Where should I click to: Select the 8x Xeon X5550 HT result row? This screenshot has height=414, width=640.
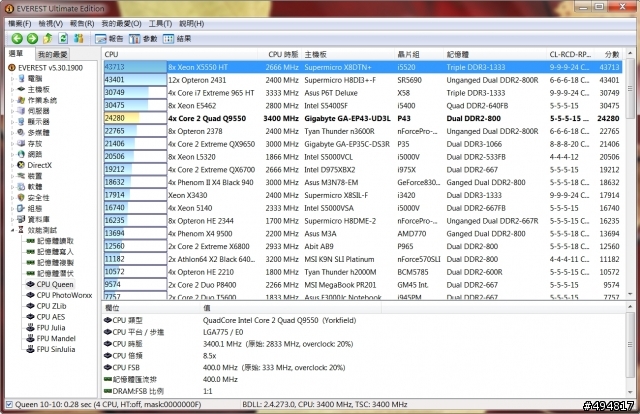pyautogui.click(x=363, y=67)
